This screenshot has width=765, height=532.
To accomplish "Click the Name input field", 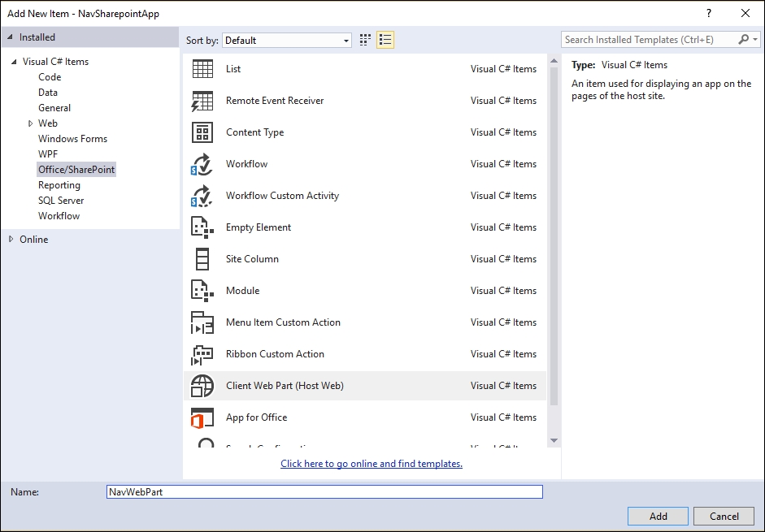I will coord(324,491).
